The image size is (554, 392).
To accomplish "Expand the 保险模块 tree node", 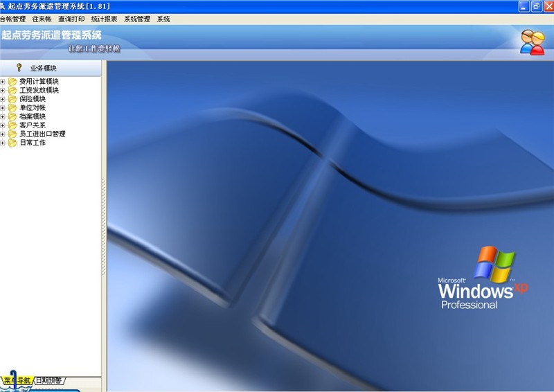I will click(x=3, y=99).
